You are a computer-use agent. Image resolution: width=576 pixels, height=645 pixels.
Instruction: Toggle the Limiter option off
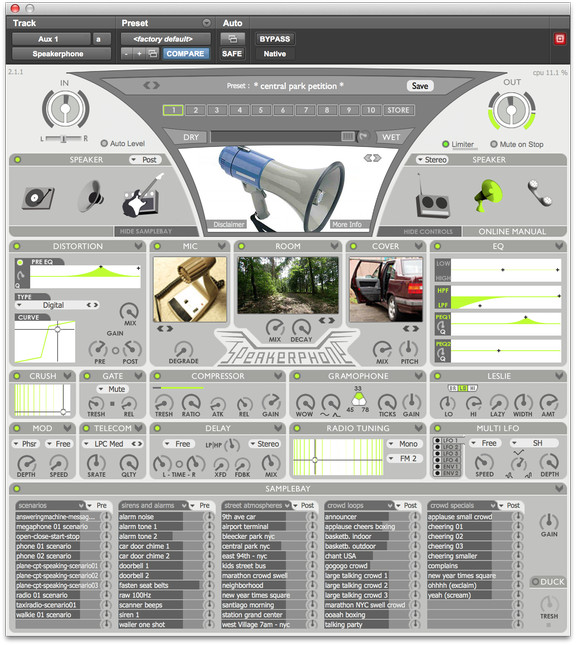[446, 144]
